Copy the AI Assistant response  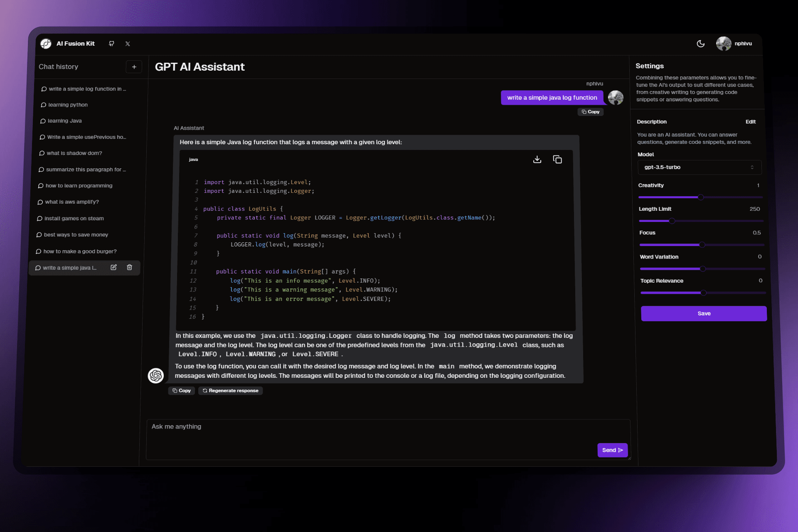pos(182,391)
